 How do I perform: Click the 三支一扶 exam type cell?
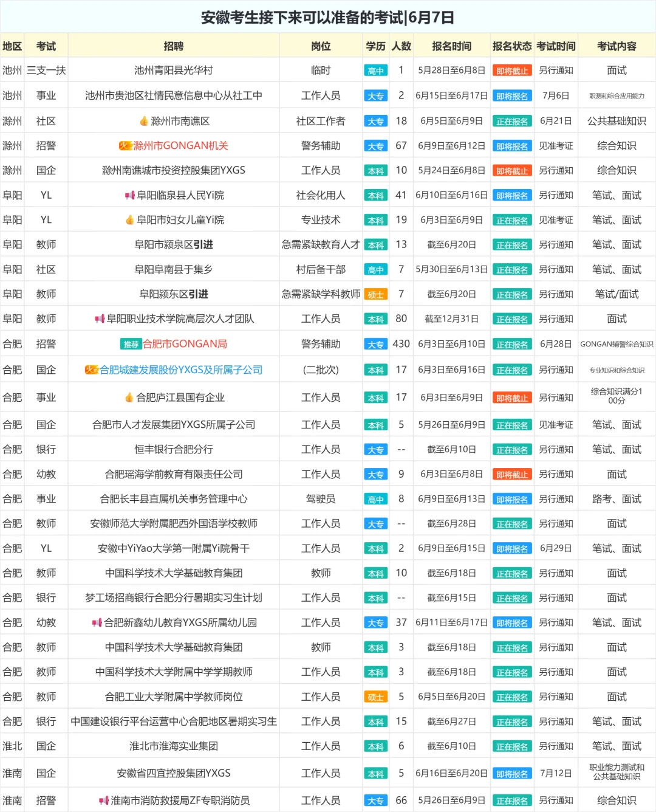point(46,71)
